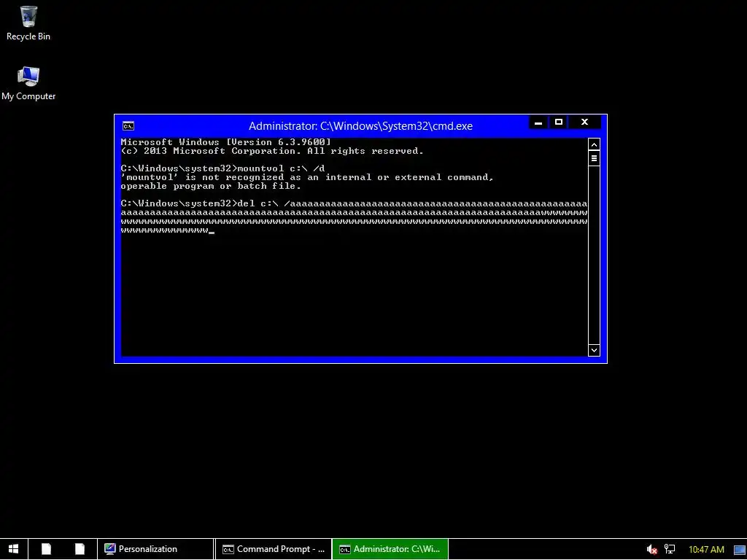This screenshot has width=747, height=560.
Task: Click the 'del c:\' command text
Action: [x=258, y=203]
